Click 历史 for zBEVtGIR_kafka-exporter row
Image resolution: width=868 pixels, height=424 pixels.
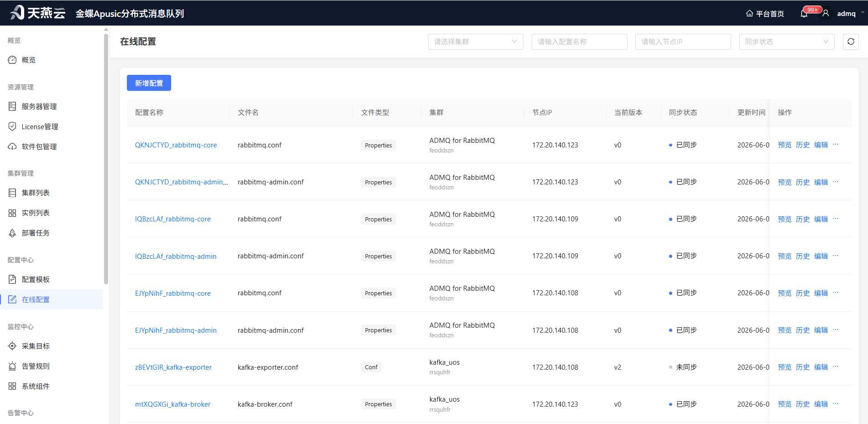point(803,367)
